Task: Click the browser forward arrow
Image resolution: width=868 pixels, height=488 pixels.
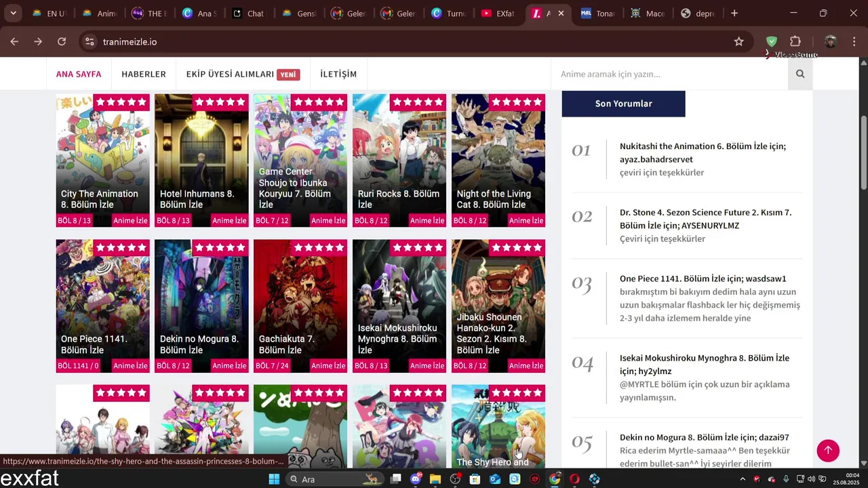Action: point(38,41)
